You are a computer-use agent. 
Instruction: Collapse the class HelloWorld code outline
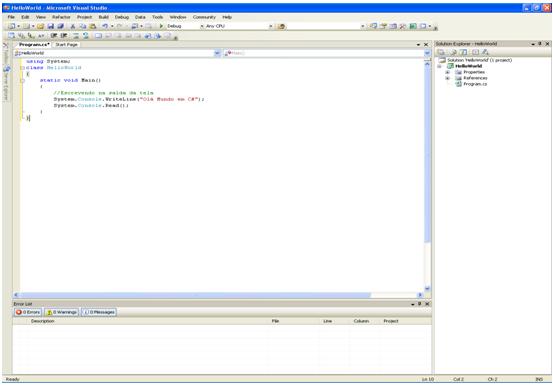[x=23, y=68]
